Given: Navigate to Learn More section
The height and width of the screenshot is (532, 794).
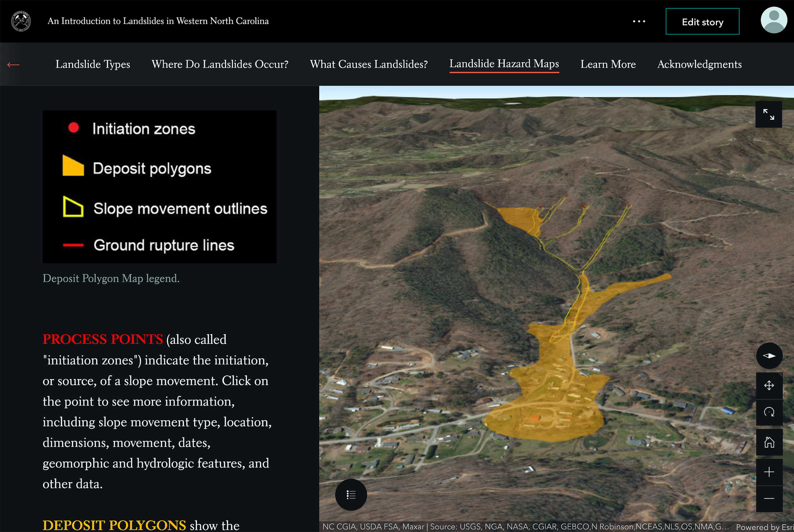Looking at the screenshot, I should (x=608, y=64).
